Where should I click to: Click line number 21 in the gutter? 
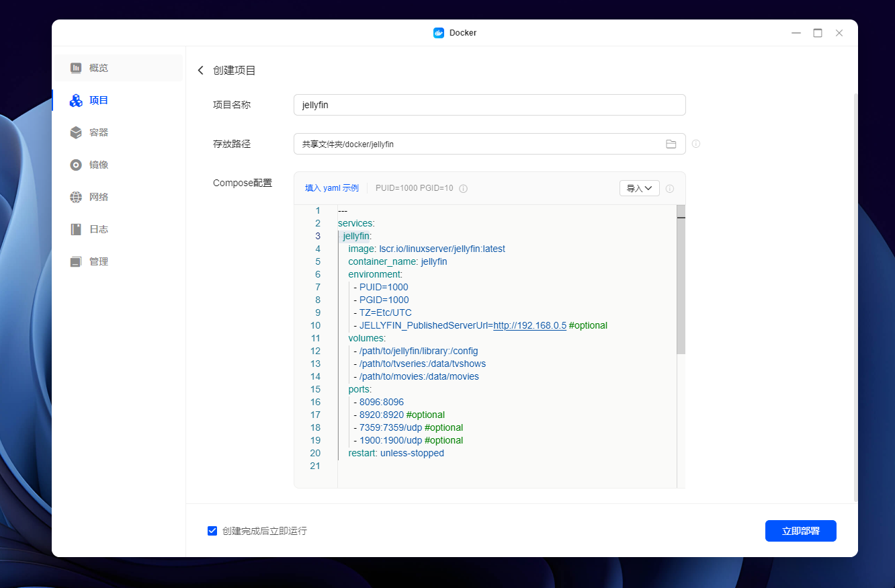315,466
